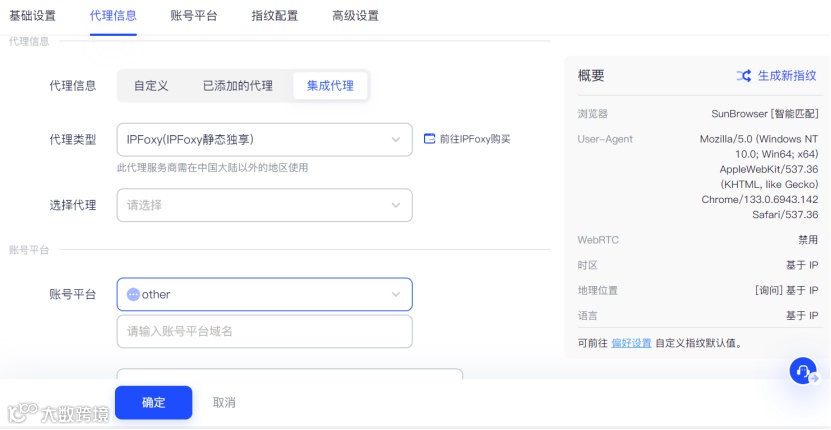Viewport: 831px width, 430px height.
Task: Expand the 选择代理 请选择 dropdown
Action: click(264, 205)
